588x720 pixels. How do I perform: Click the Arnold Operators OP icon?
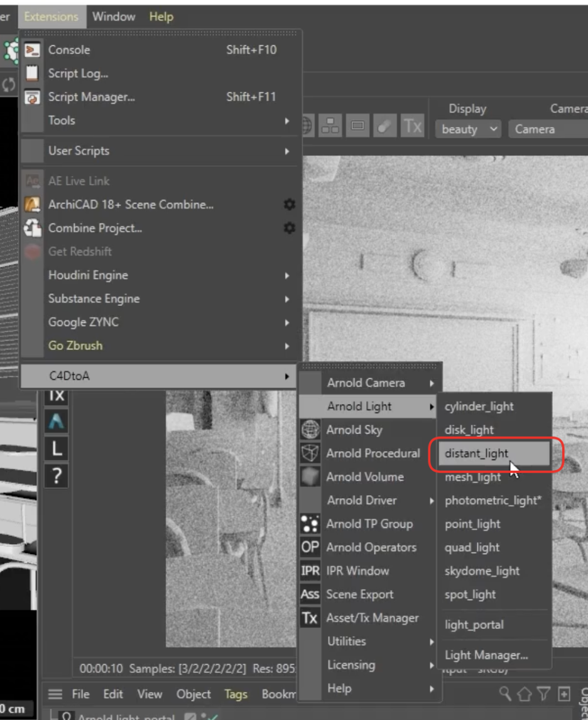tap(310, 547)
